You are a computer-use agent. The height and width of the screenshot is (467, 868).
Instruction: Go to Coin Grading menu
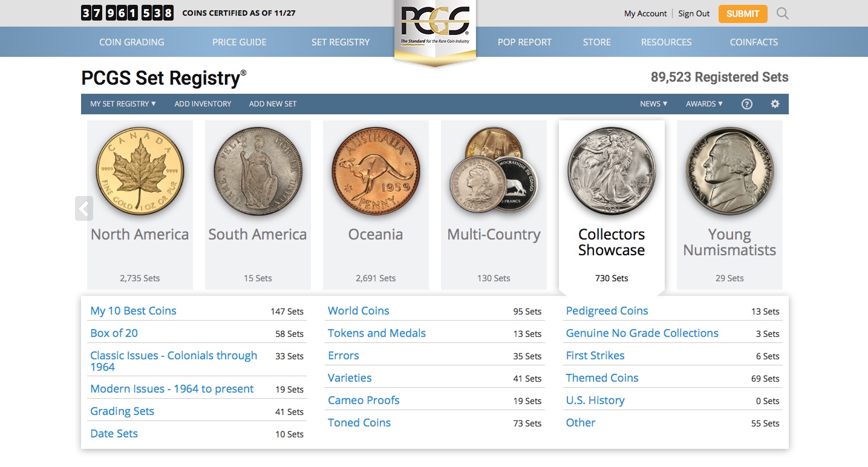point(132,42)
